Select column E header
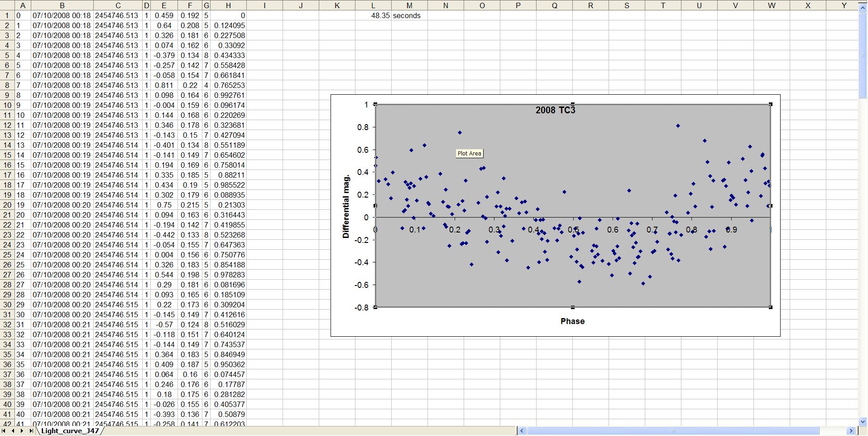868x436 pixels. coord(163,5)
